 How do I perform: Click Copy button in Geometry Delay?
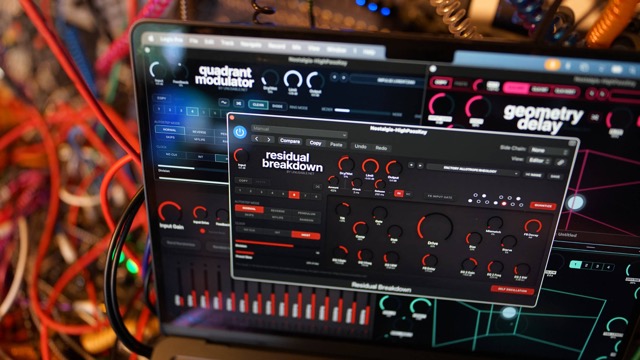(440, 82)
